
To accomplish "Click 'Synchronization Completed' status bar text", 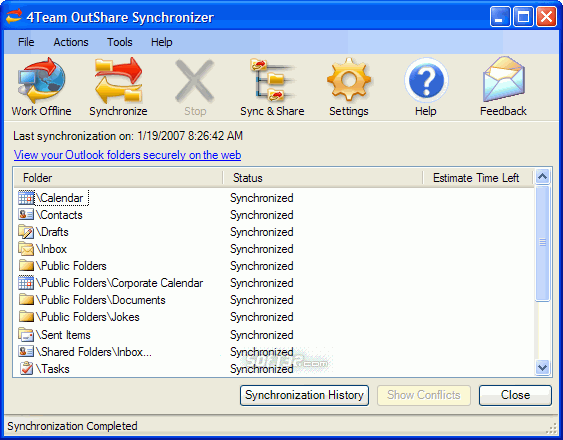I will (72, 426).
